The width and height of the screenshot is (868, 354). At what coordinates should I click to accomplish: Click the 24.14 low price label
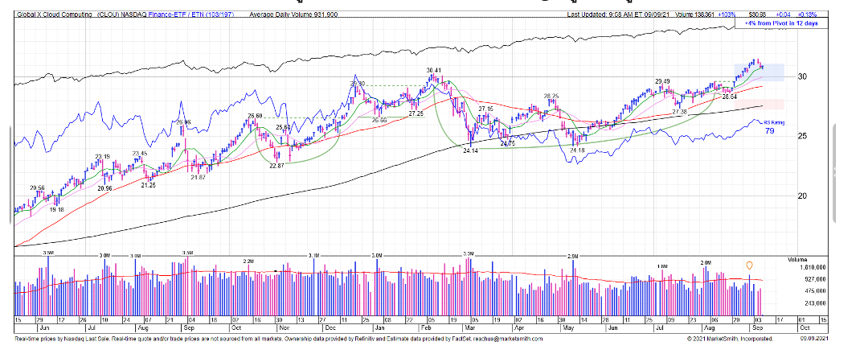point(469,150)
